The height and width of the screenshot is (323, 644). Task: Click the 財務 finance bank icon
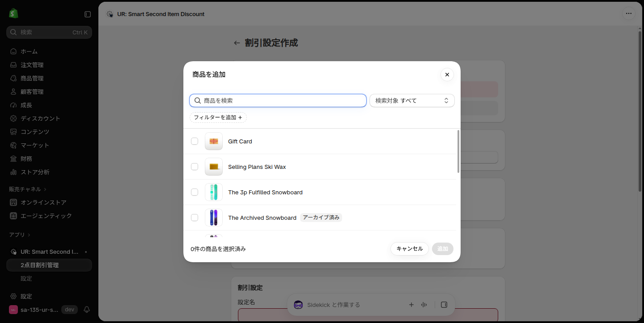pyautogui.click(x=13, y=159)
